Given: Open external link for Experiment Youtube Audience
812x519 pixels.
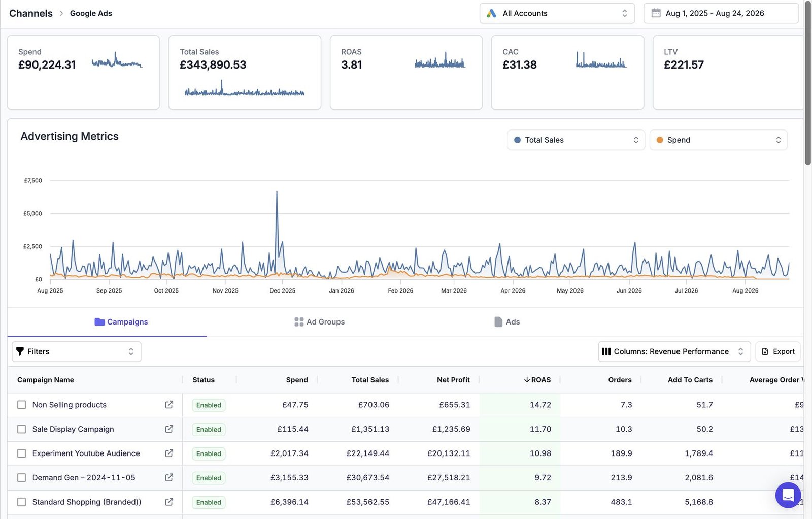Looking at the screenshot, I should point(169,453).
